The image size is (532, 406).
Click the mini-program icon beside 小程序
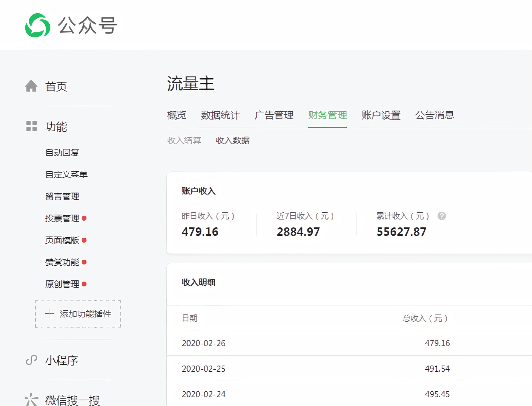click(x=31, y=361)
